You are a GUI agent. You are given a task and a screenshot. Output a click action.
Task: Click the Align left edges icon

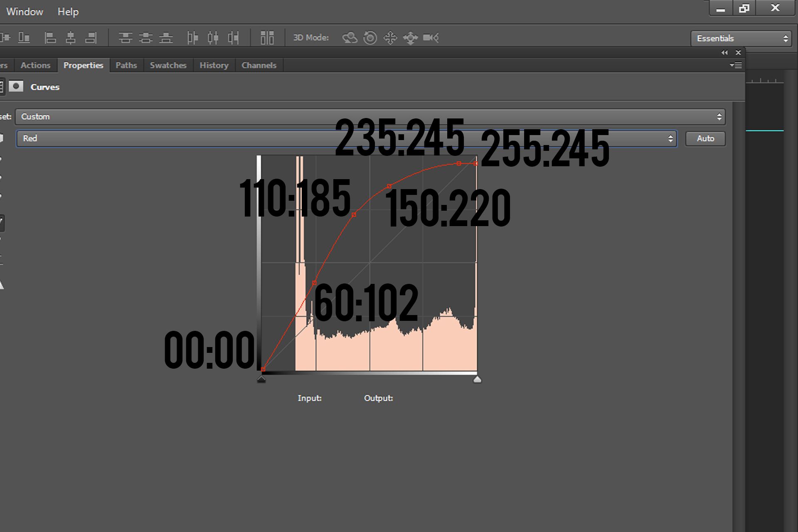click(50, 38)
